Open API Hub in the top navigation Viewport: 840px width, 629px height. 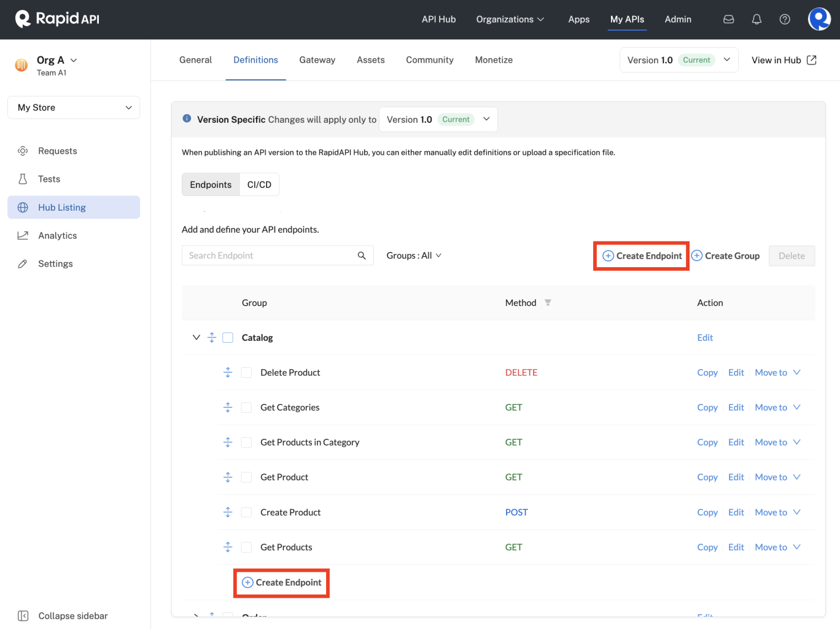coord(438,20)
